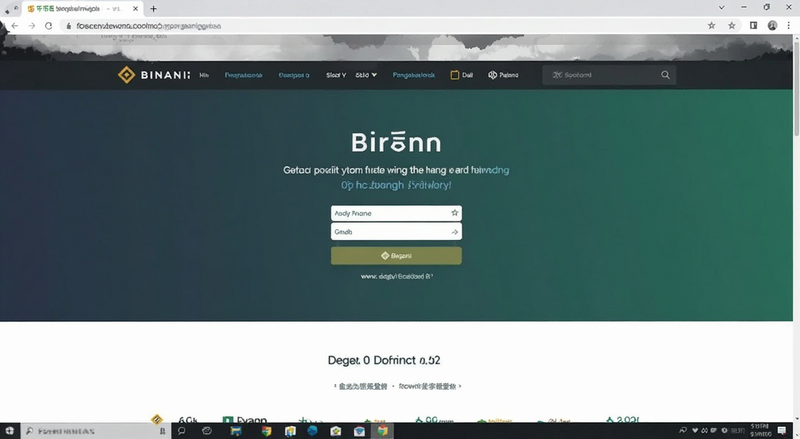Click the left link under the white-section heading

coord(361,386)
